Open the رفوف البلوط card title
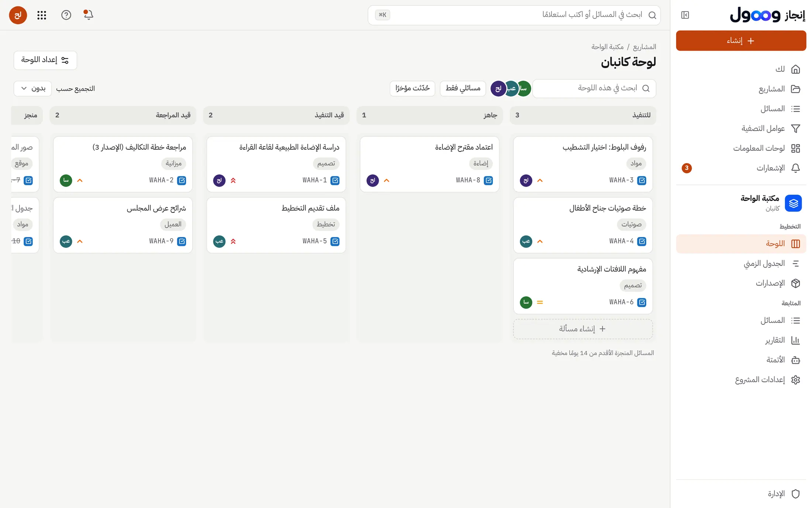The image size is (812, 508). point(604,147)
